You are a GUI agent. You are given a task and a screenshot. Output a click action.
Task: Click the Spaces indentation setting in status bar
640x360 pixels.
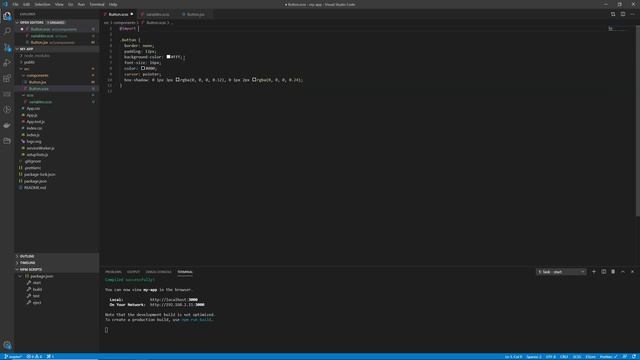coord(534,357)
